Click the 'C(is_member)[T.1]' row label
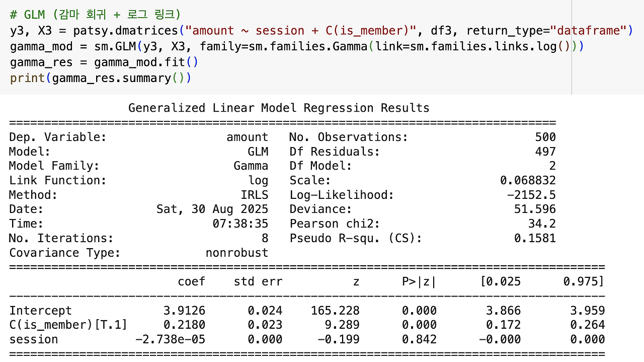Screen dimensions: 644x362 coord(68,325)
